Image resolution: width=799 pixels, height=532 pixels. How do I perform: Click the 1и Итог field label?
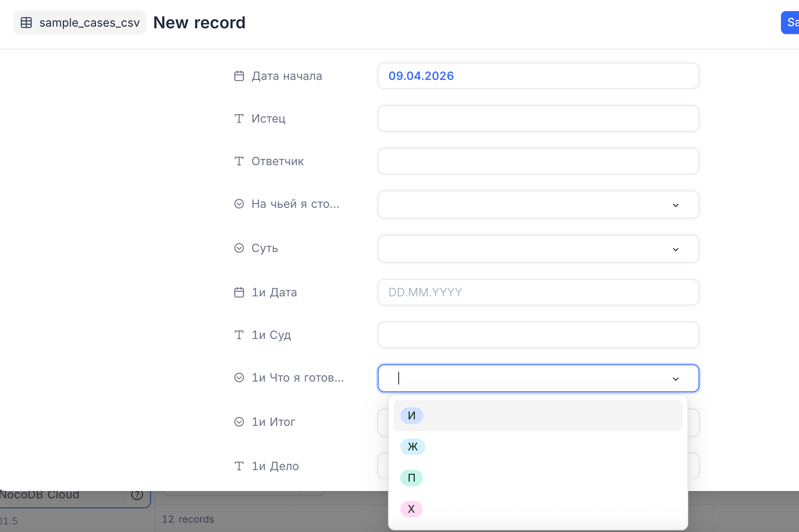273,422
